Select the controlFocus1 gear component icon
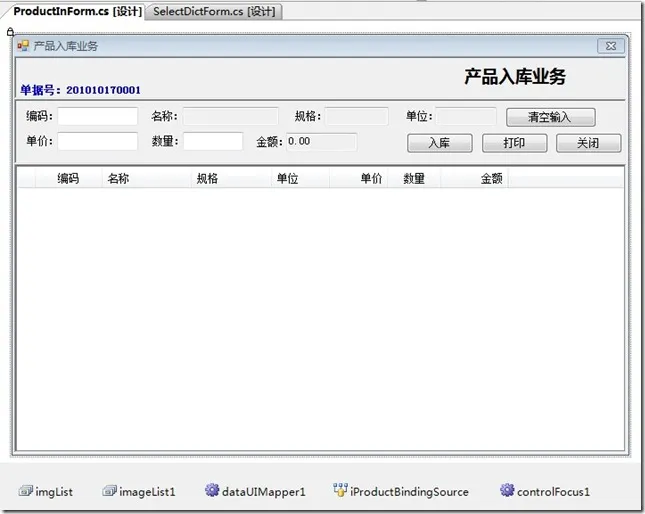The height and width of the screenshot is (514, 645). (507, 490)
